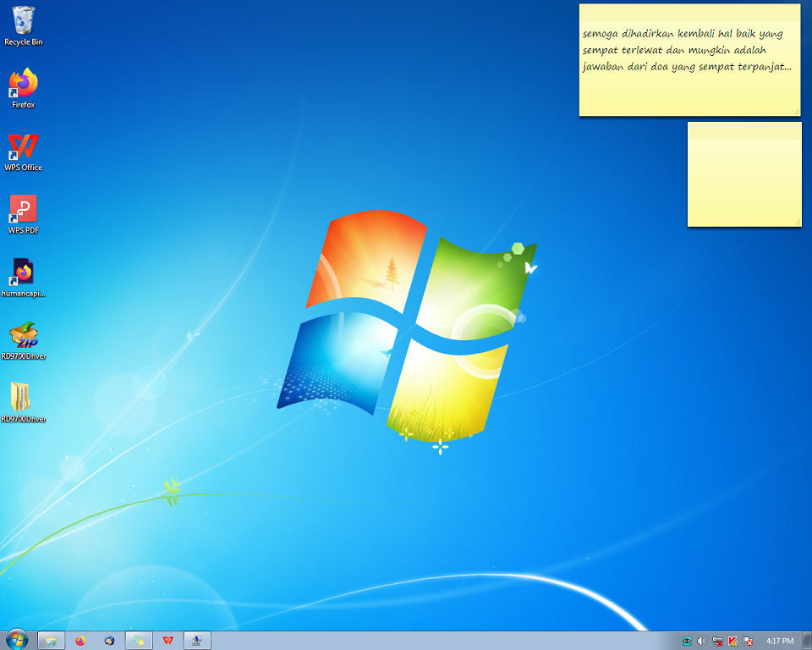Open the Windows Start menu
Image resolution: width=812 pixels, height=650 pixels.
pyautogui.click(x=17, y=640)
